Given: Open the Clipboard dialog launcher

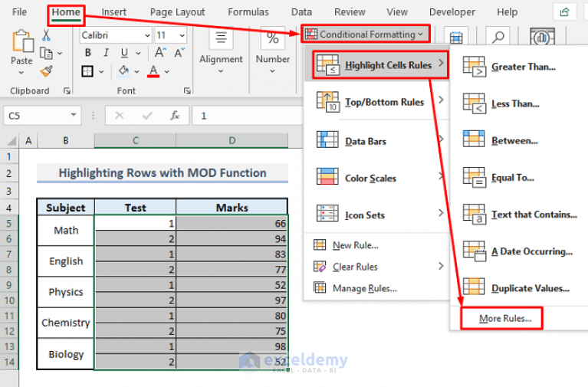Looking at the screenshot, I should pos(67,90).
